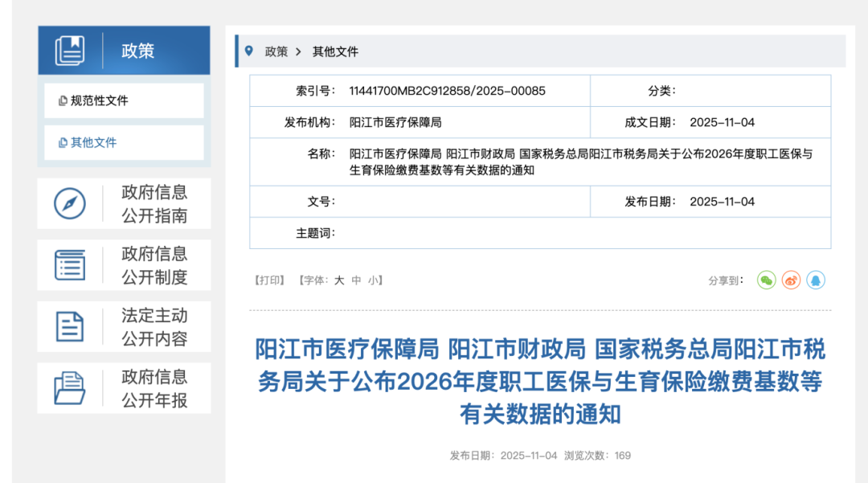
Task: Click the location pin in the breadcrumb bar
Action: coord(250,51)
